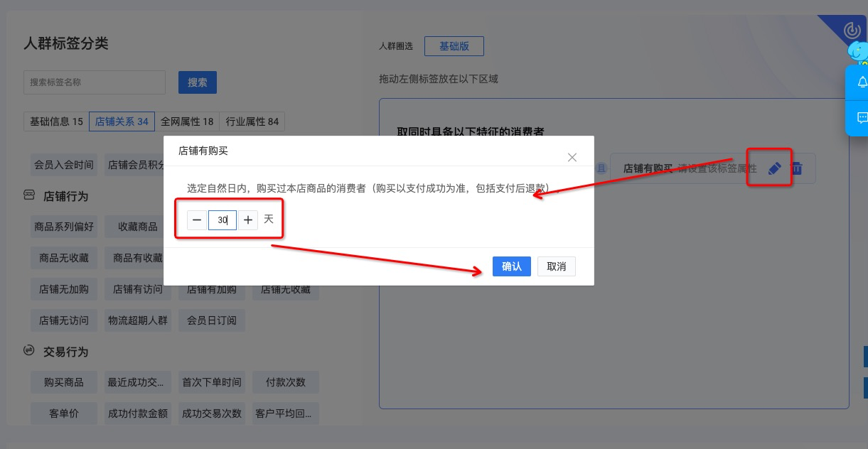
Task: Select the 基础版 option button
Action: click(x=454, y=46)
